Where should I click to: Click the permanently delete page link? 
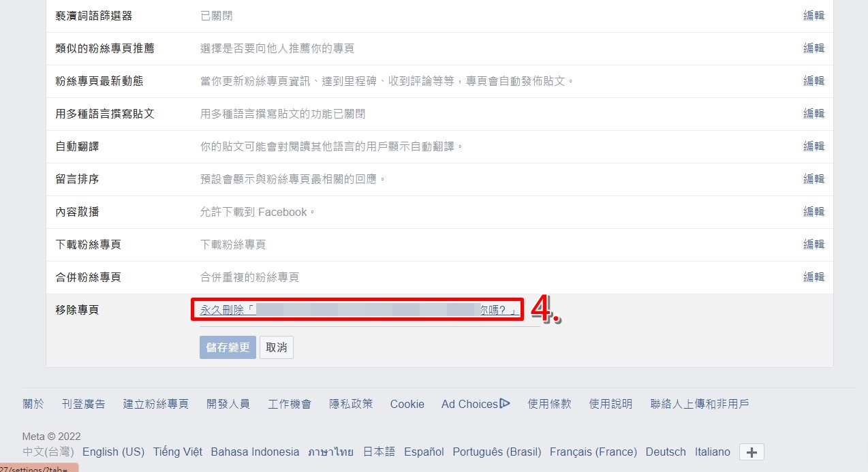358,310
